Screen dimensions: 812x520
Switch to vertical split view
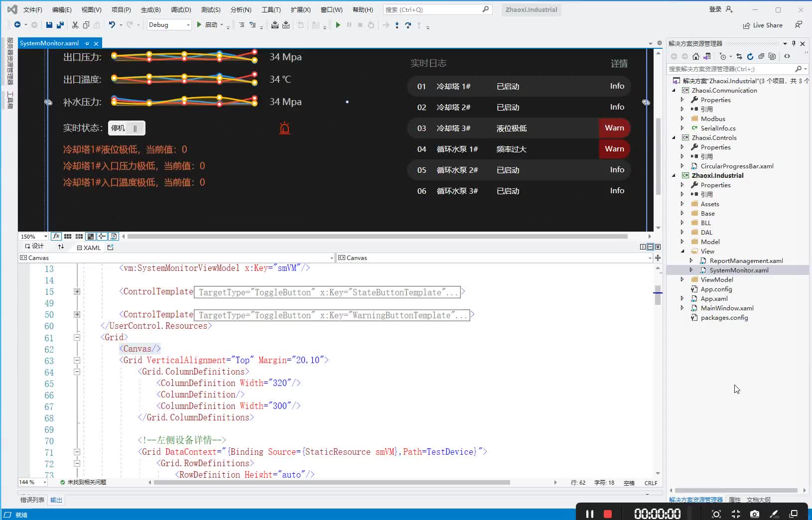(643, 247)
